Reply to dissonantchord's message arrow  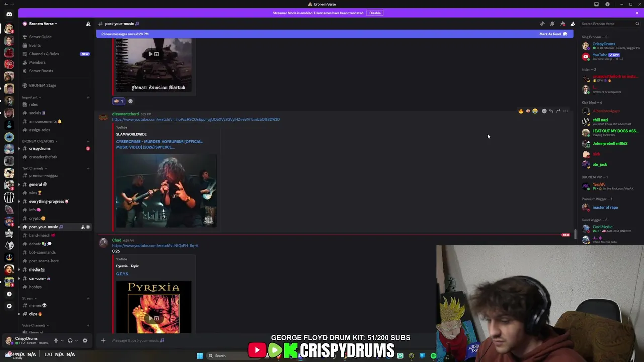551,111
